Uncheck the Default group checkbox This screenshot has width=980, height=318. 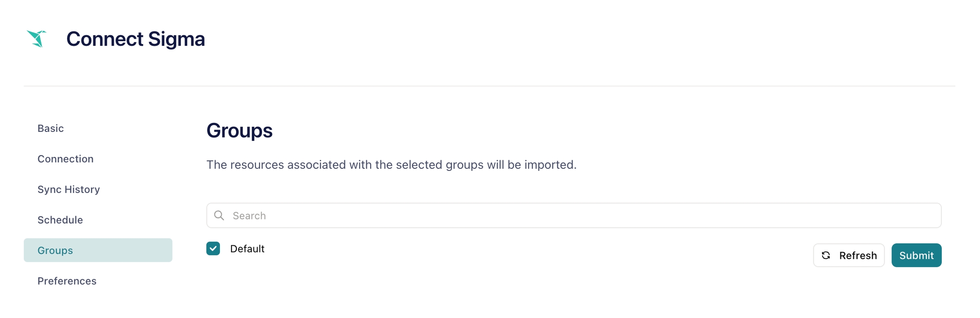213,249
